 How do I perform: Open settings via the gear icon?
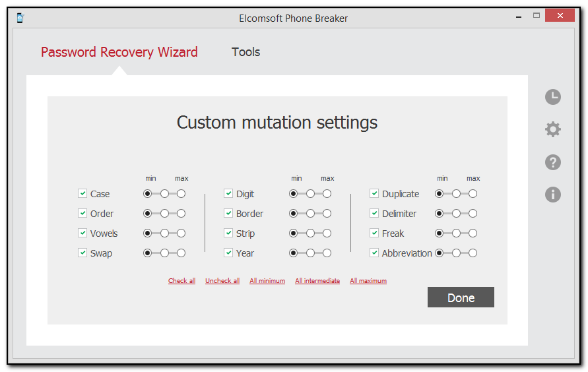552,129
